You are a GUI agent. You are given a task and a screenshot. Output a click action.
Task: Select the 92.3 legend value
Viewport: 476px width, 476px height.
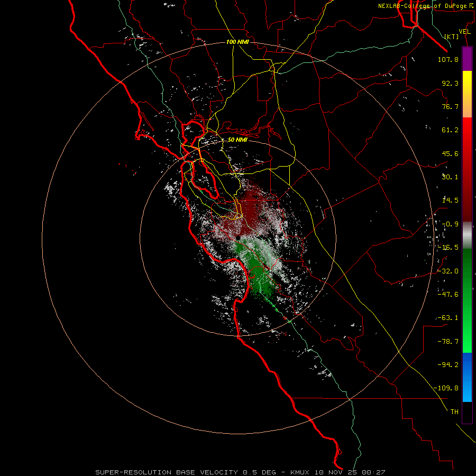click(x=450, y=83)
